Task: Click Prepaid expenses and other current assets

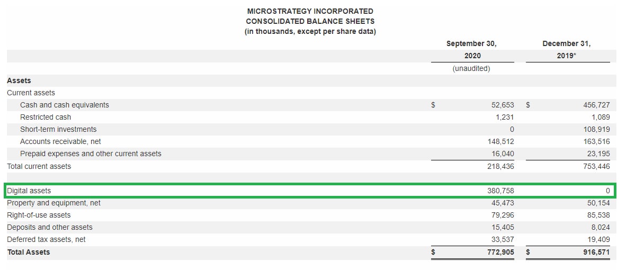Action: tap(91, 154)
